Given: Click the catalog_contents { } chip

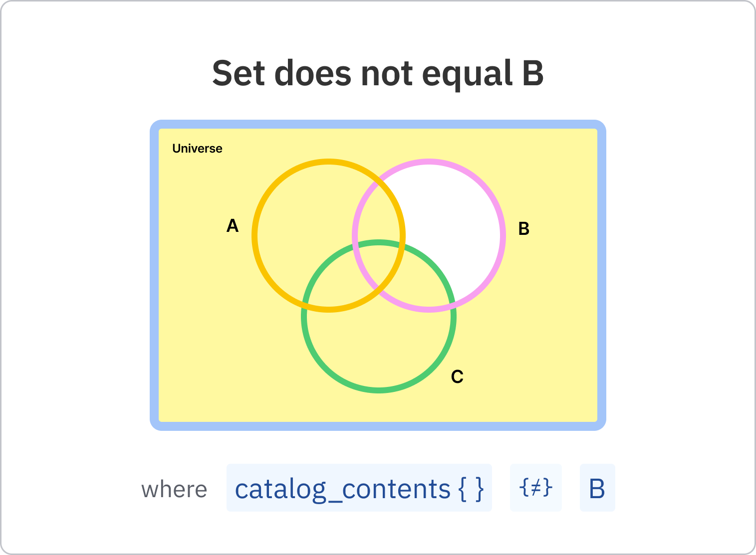Looking at the screenshot, I should (359, 488).
